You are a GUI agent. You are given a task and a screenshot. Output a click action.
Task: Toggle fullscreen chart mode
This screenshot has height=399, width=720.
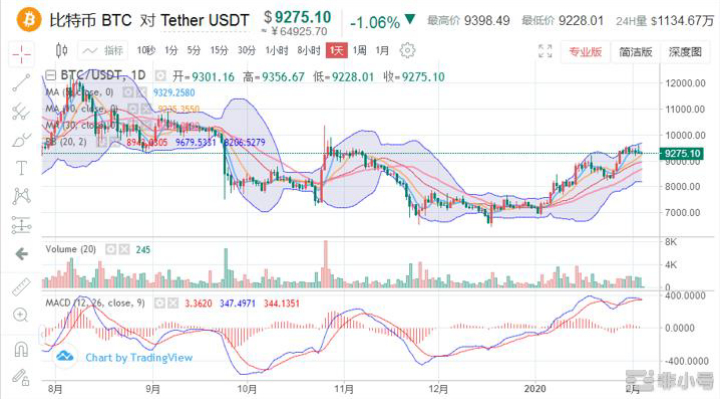click(545, 51)
